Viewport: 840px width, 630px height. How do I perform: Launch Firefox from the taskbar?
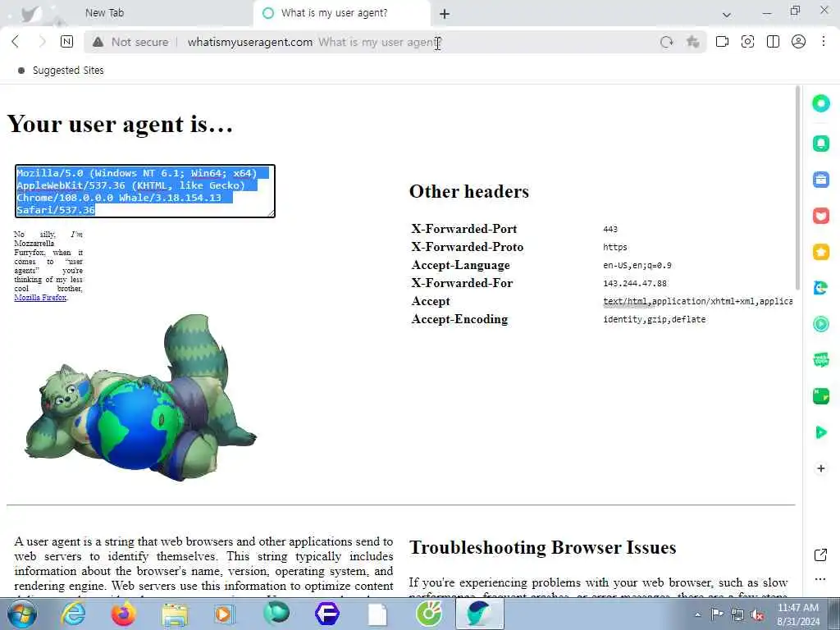click(123, 614)
